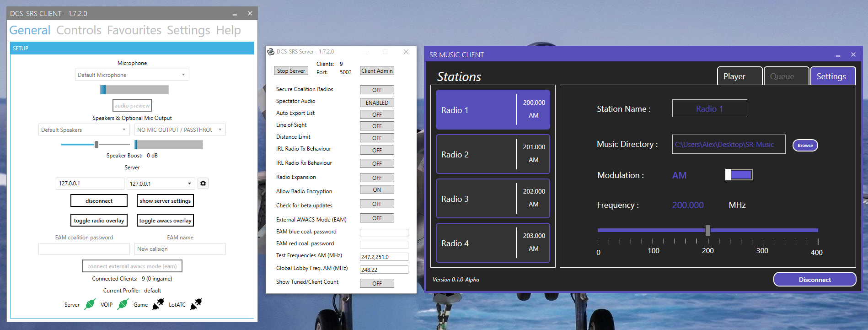Screen dimensions: 868x330
Task: Toggle Distance Limit setting
Action: (x=377, y=138)
